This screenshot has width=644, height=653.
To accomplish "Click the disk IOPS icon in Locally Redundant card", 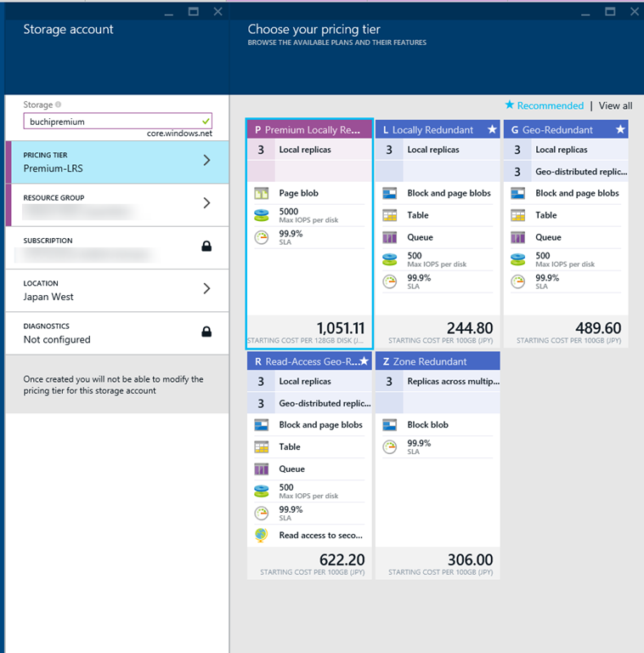I will pyautogui.click(x=389, y=259).
